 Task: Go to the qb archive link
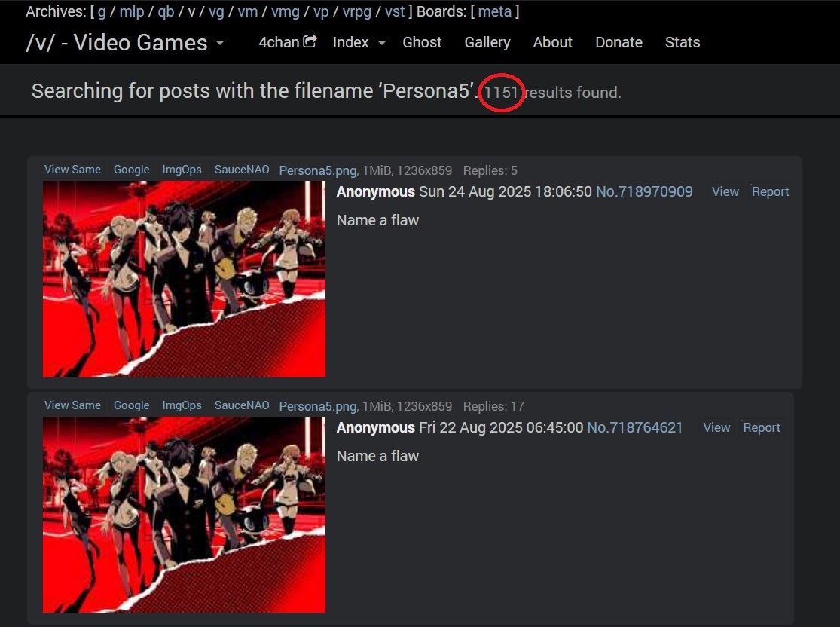click(166, 12)
